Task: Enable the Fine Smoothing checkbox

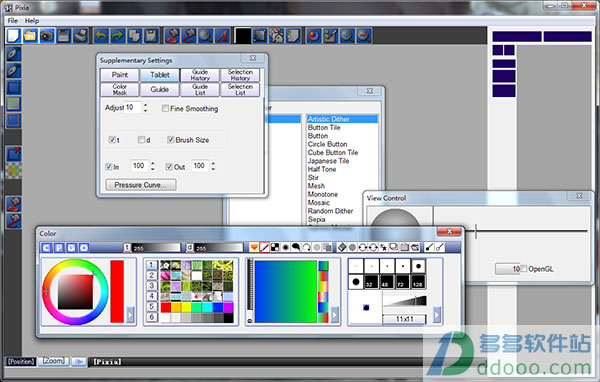Action: click(165, 109)
